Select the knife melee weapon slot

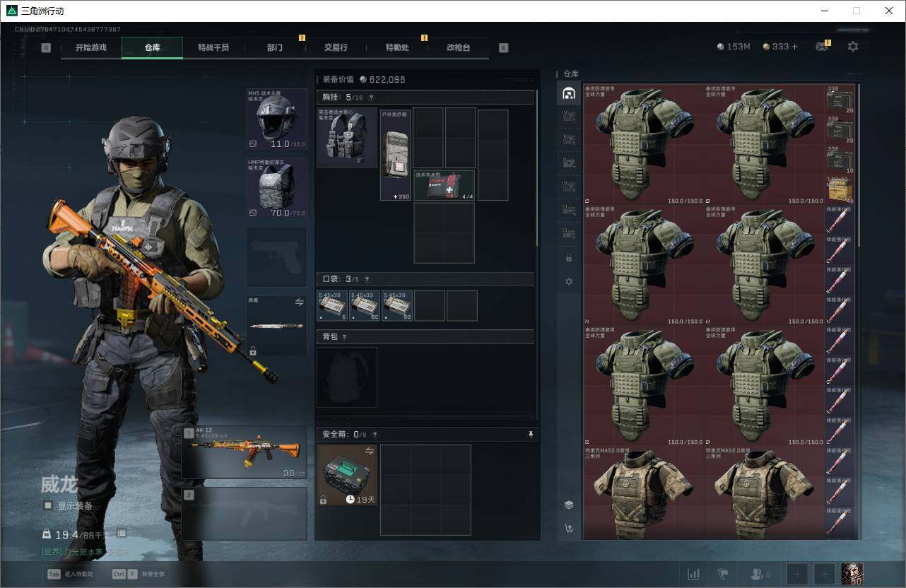(x=276, y=326)
